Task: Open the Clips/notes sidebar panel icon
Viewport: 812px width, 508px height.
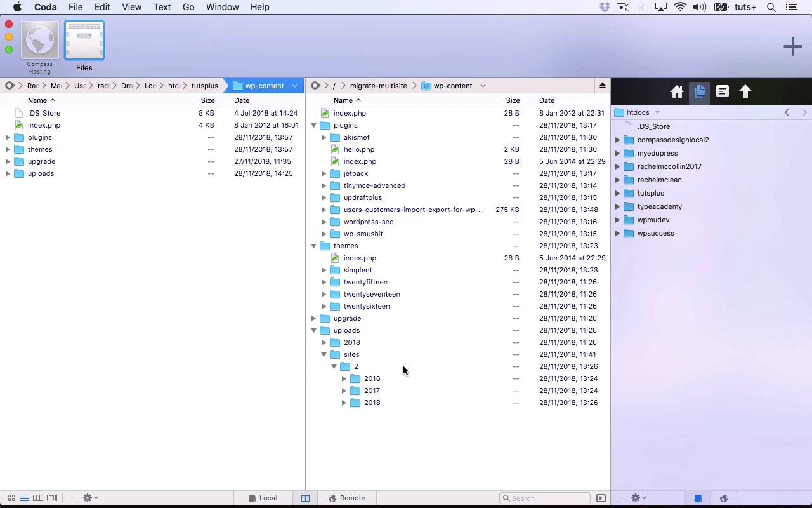Action: click(x=722, y=91)
